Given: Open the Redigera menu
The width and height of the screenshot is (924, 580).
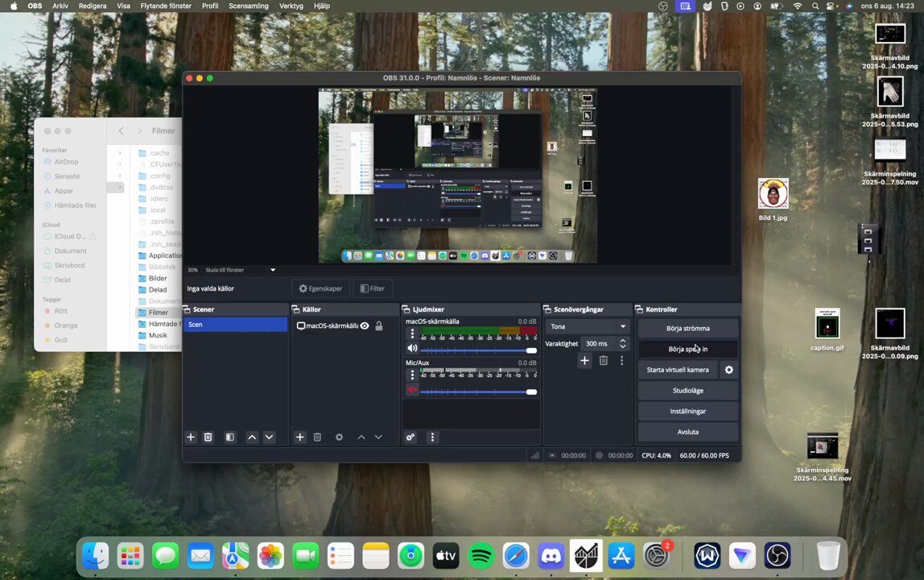Looking at the screenshot, I should tap(93, 6).
